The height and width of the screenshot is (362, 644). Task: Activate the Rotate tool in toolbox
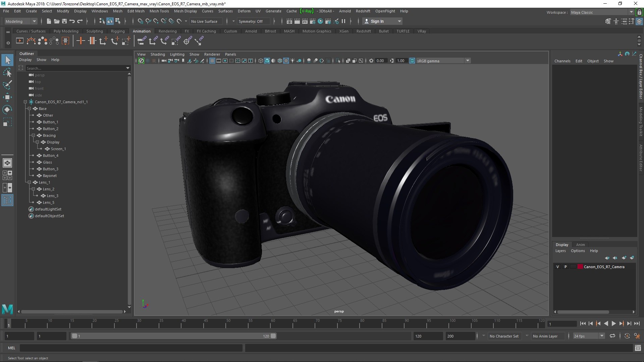coord(7,110)
